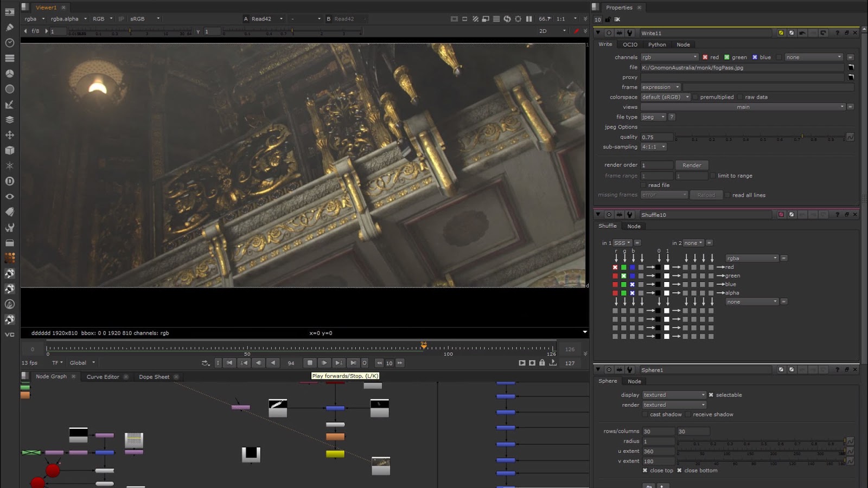This screenshot has height=488, width=868.
Task: Open the Transform nodes menu icon
Action: click(x=9, y=135)
